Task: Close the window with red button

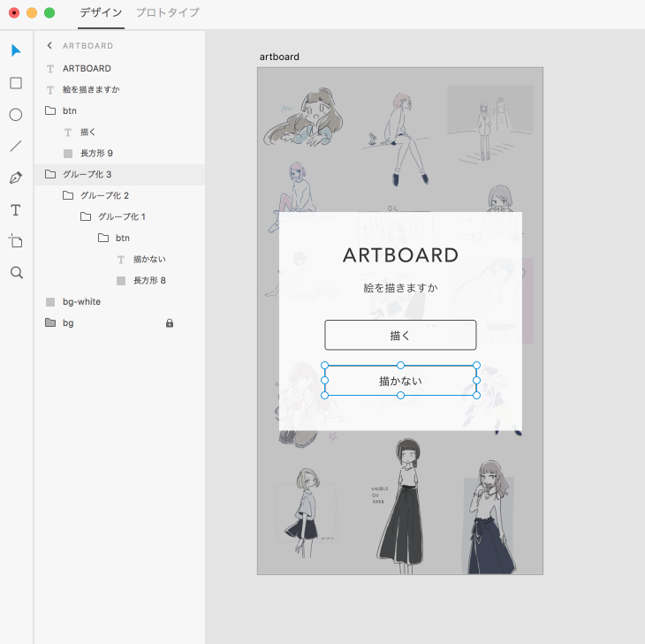Action: (x=14, y=12)
